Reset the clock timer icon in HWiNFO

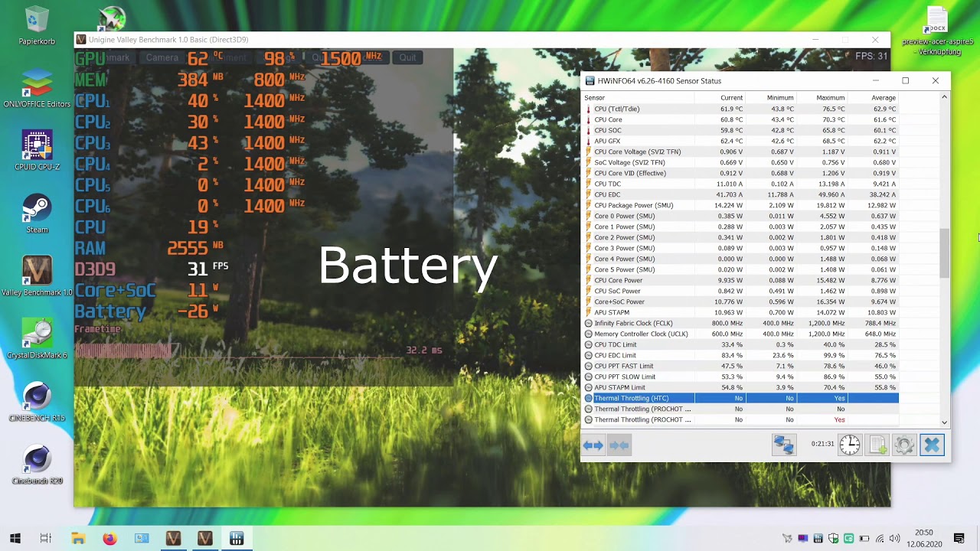coord(850,445)
